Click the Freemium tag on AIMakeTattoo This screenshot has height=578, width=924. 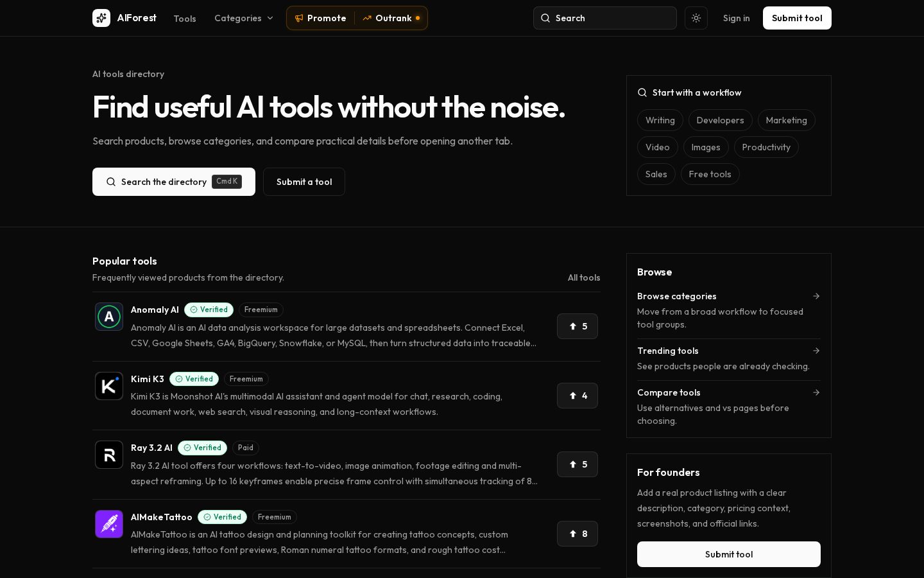click(275, 517)
